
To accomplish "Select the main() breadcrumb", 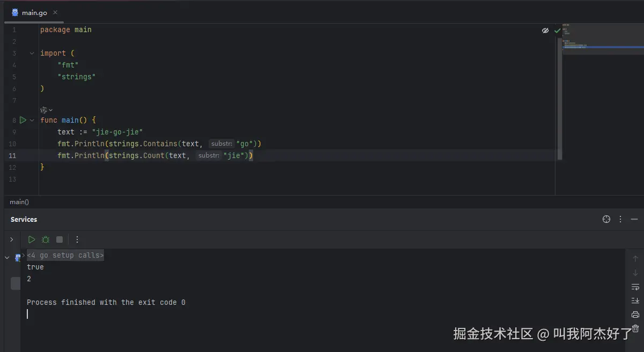I will coord(19,202).
